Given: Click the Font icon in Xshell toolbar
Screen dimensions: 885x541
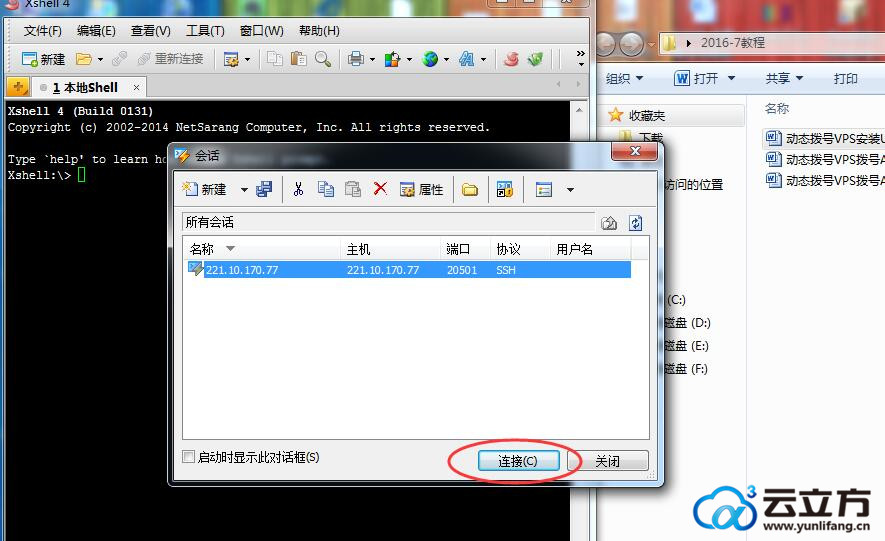Looking at the screenshot, I should (x=467, y=59).
